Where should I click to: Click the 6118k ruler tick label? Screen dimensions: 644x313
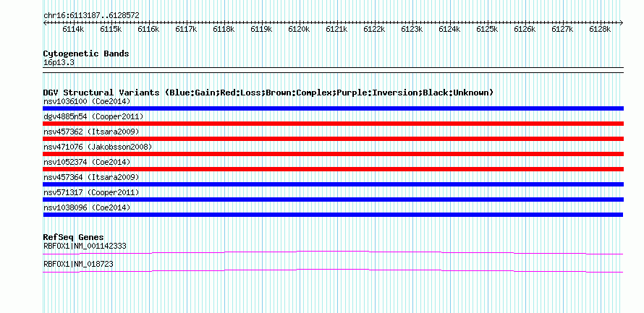click(224, 30)
